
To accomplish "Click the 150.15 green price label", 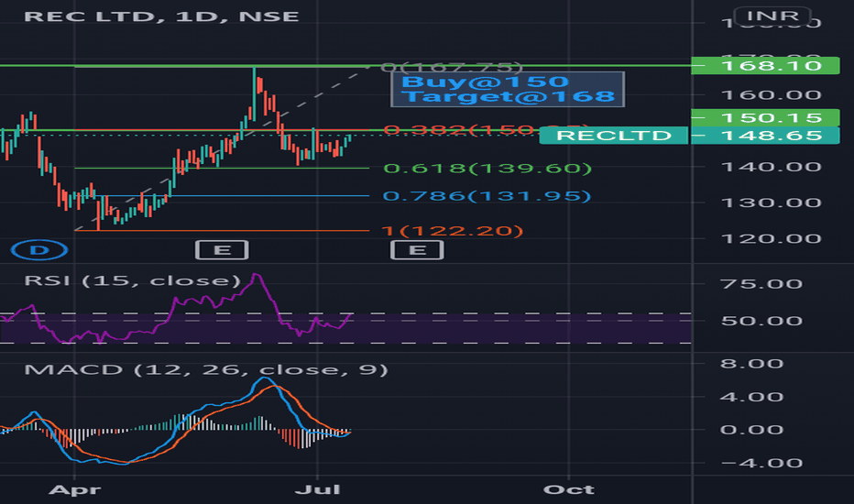I will coord(765,117).
